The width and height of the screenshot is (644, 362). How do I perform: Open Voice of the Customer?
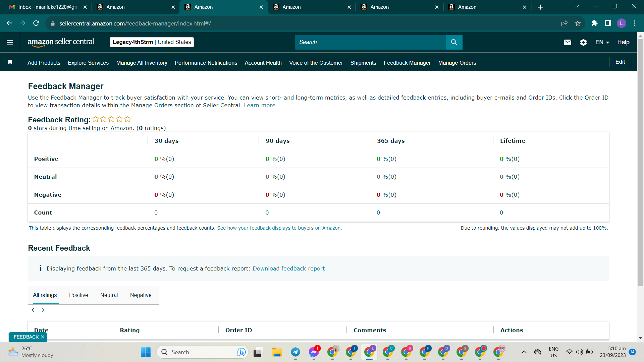coord(316,63)
